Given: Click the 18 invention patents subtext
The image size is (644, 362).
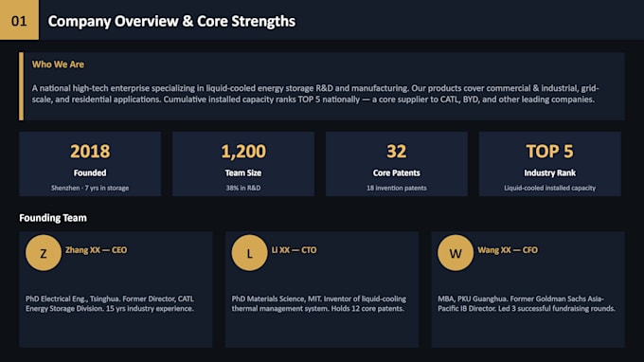Looking at the screenshot, I should pos(396,188).
